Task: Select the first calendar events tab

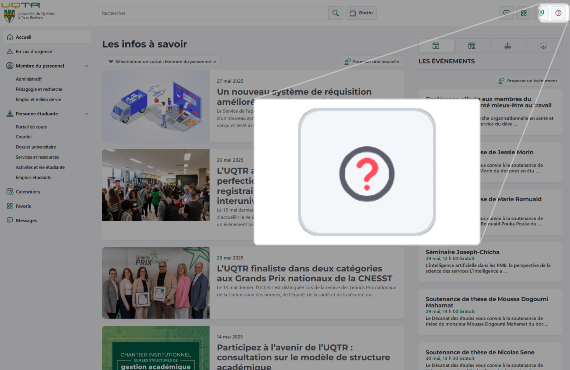Action: tap(436, 46)
